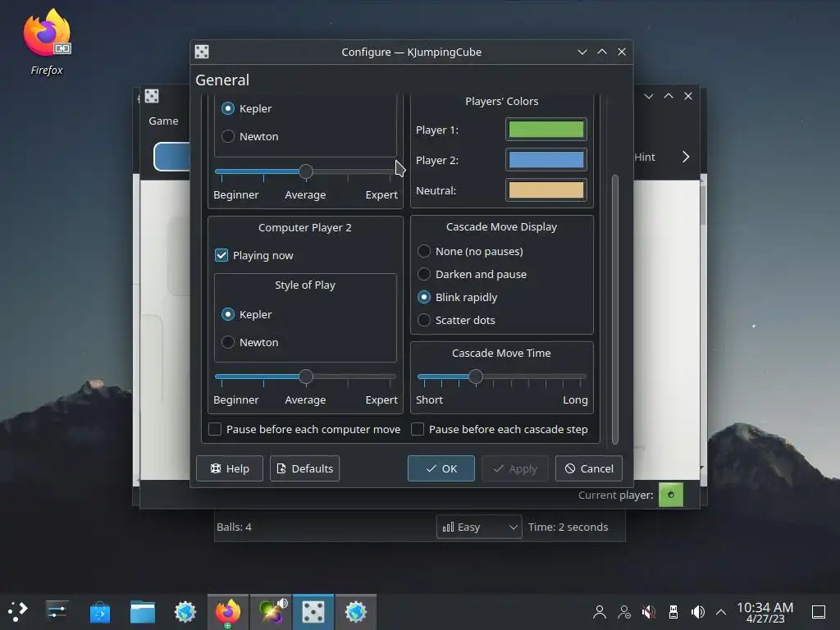Click the Help button
840x630 pixels.
pyautogui.click(x=230, y=468)
